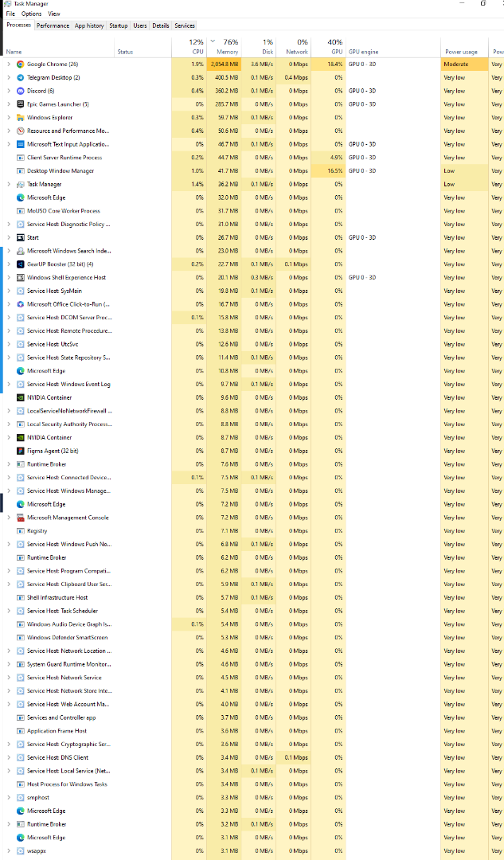Switch to the Users tab
Viewport: 504px width, 860px height.
(x=140, y=25)
